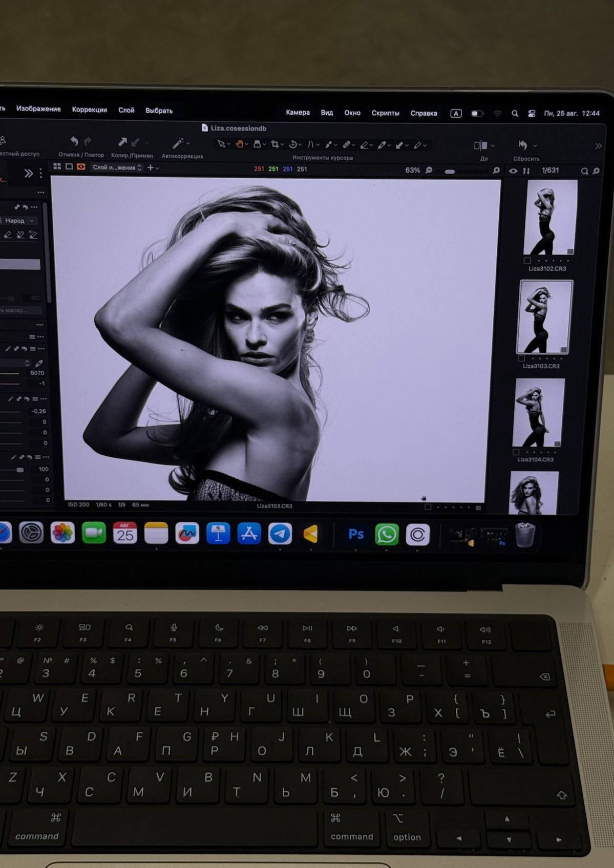Expand the Before/After options chevron
The image size is (614, 868).
pos(492,146)
